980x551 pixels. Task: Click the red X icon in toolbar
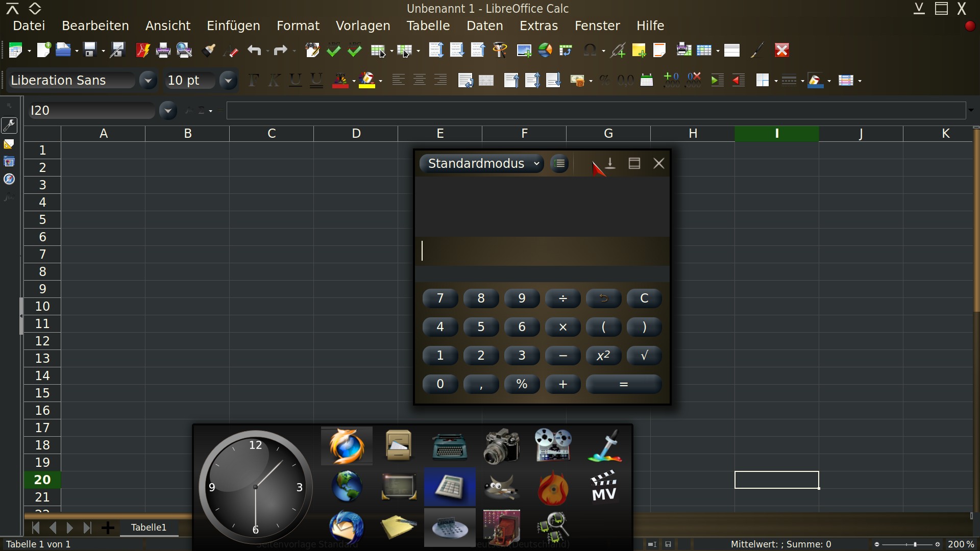(782, 50)
